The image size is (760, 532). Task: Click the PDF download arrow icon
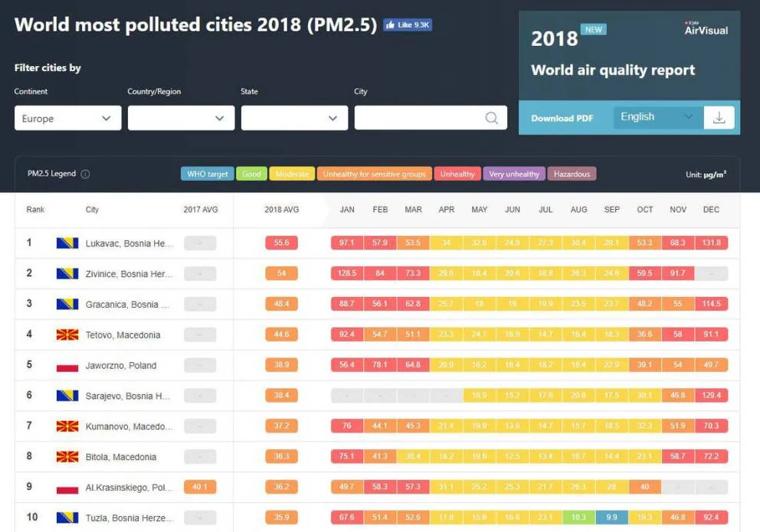[x=719, y=118]
